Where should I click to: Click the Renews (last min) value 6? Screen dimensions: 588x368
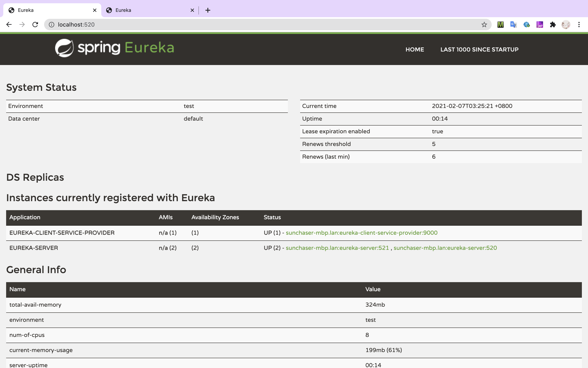pos(433,156)
